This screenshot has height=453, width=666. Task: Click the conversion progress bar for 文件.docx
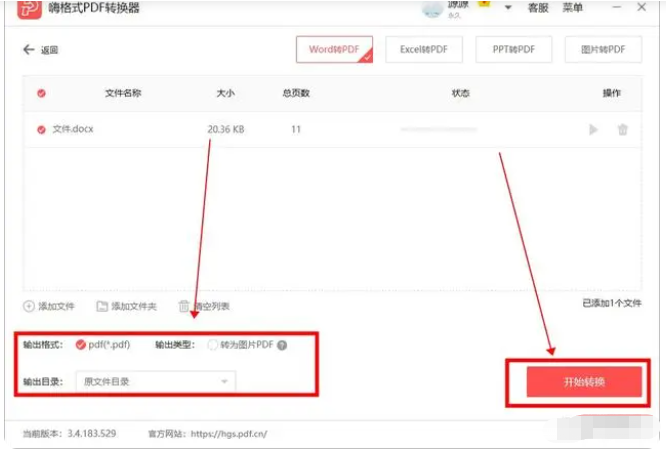(x=439, y=129)
